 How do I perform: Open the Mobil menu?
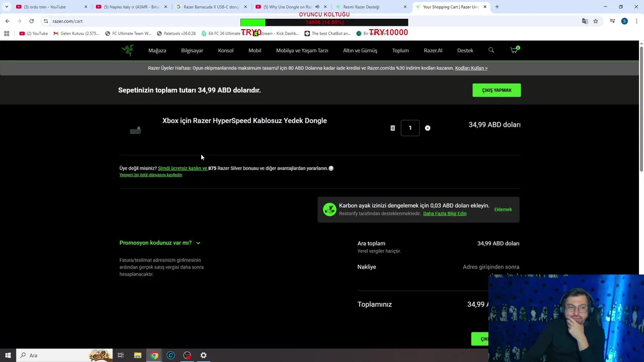(255, 50)
